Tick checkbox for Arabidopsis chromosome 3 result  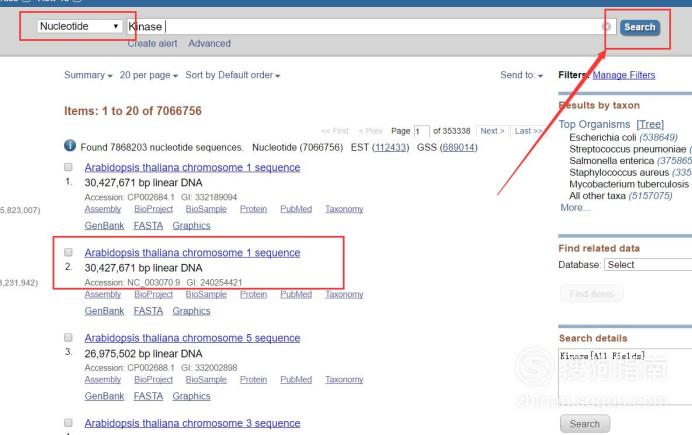point(68,423)
